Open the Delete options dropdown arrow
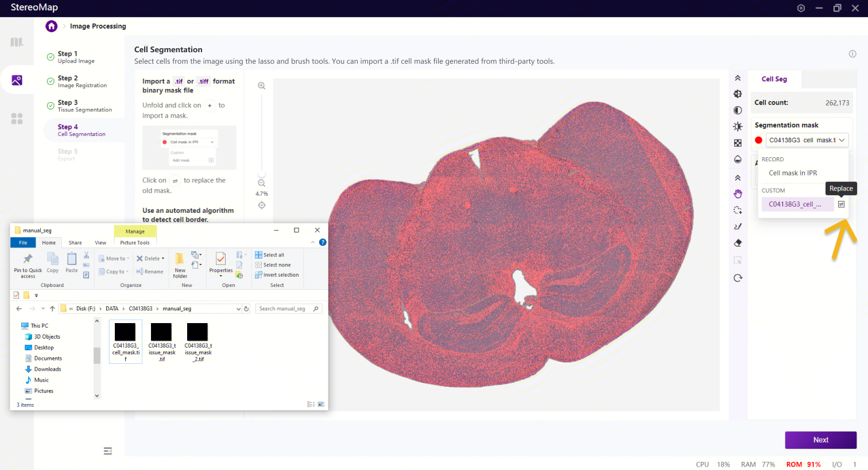 pos(163,259)
